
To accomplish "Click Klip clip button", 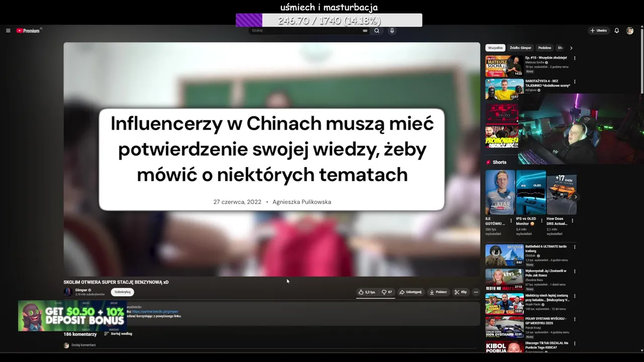I will pos(460,292).
